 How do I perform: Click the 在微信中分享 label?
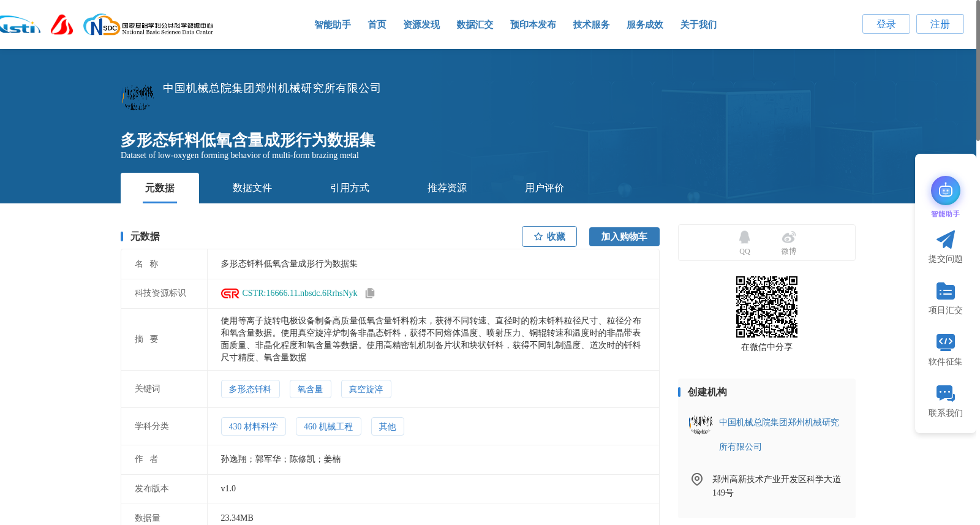[x=767, y=347]
